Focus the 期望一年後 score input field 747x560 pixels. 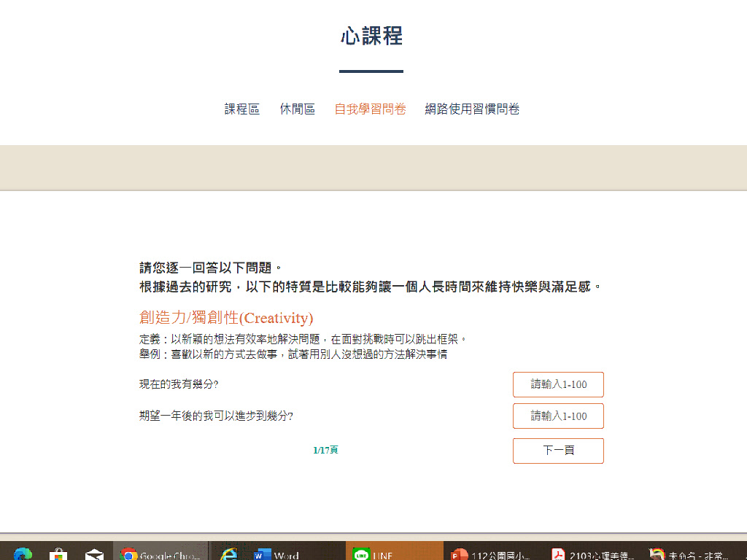(558, 416)
